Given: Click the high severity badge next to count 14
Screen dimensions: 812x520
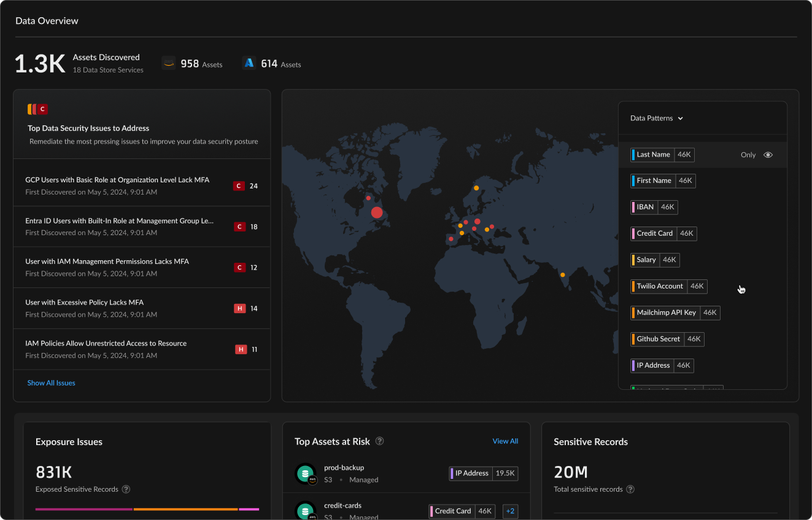Looking at the screenshot, I should [x=239, y=308].
